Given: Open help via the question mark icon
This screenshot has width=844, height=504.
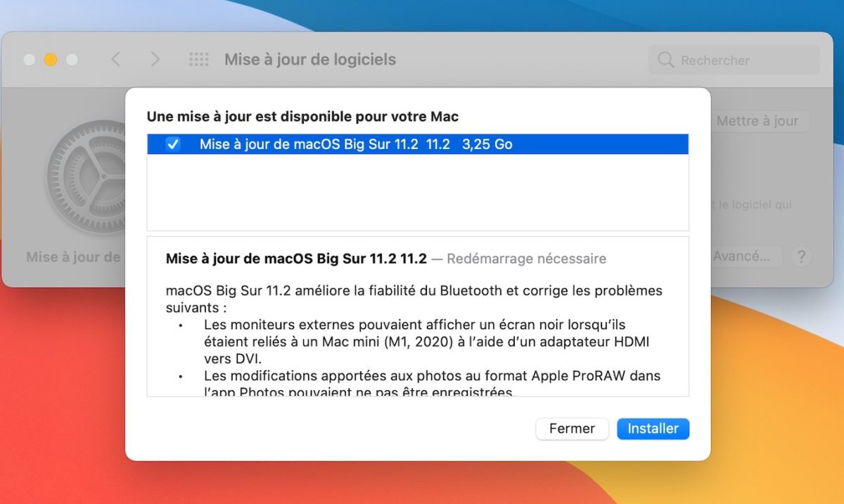Looking at the screenshot, I should [801, 257].
